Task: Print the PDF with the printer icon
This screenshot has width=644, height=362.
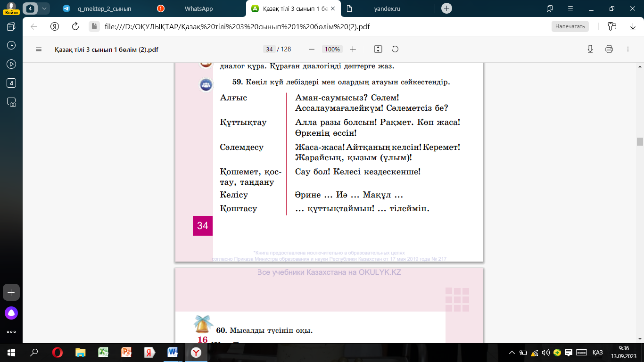Action: (x=609, y=49)
